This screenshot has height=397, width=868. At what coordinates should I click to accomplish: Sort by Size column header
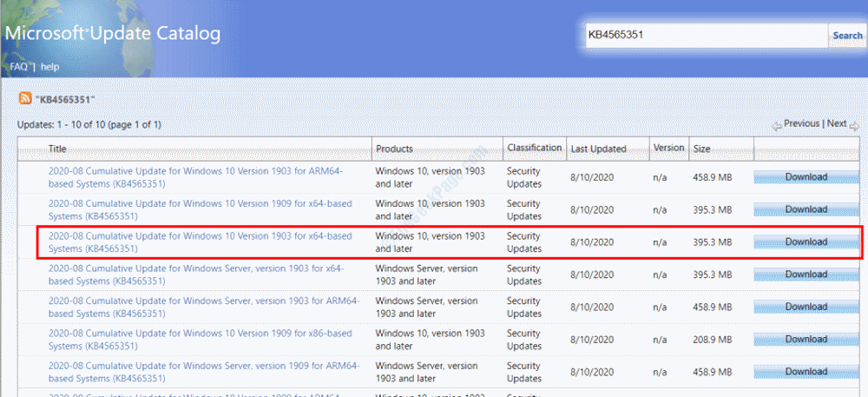pos(701,149)
